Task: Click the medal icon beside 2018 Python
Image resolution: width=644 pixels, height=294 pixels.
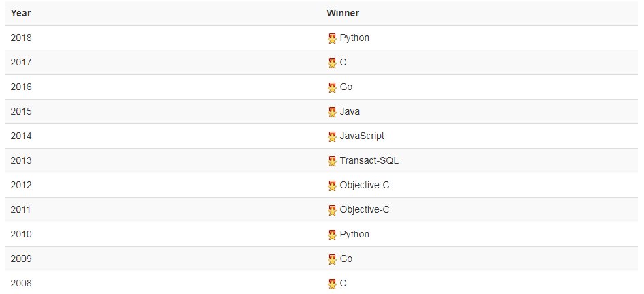Action: click(332, 38)
